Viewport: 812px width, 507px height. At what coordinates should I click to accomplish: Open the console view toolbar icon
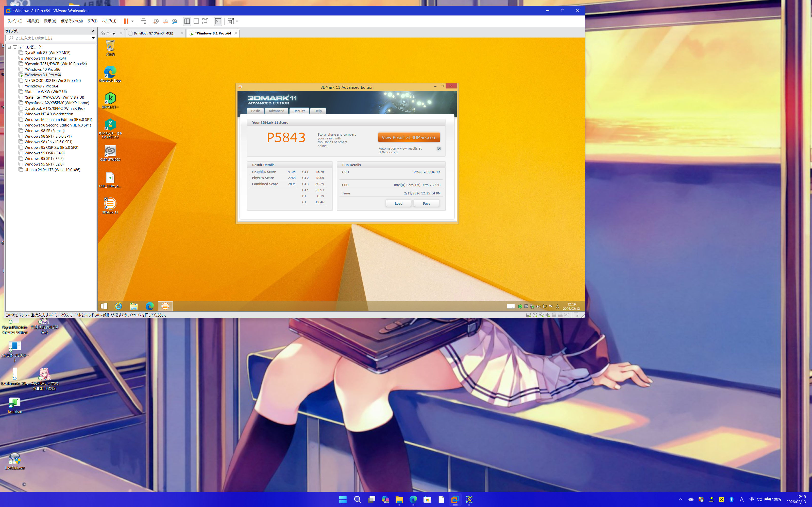coord(218,21)
